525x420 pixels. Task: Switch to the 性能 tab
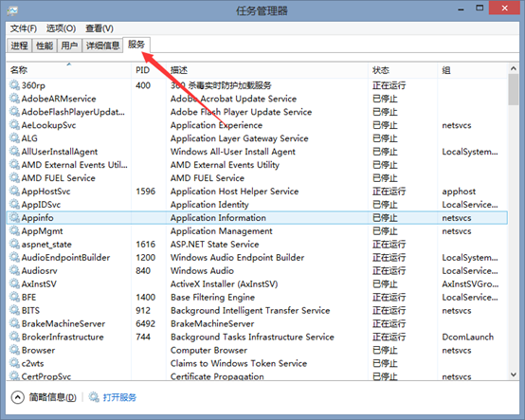(45, 46)
